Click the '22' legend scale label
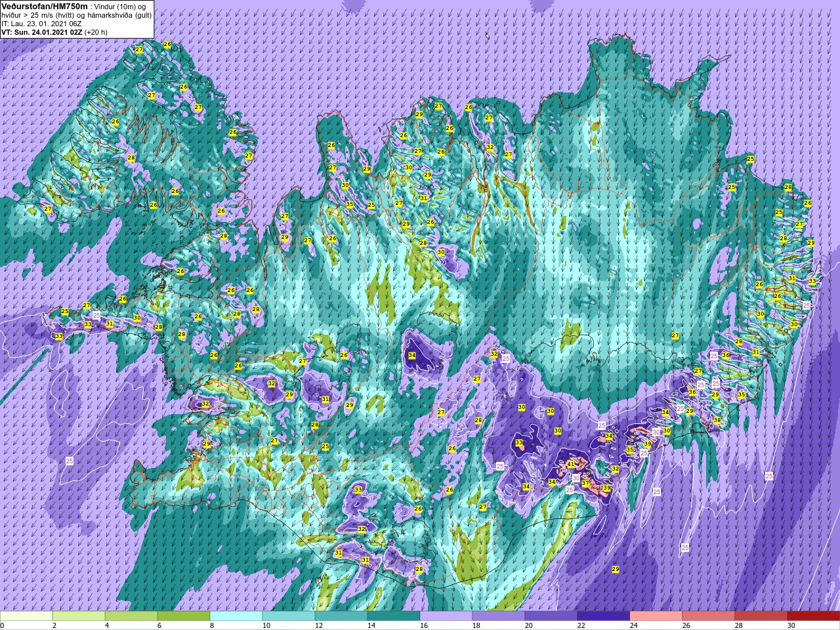The height and width of the screenshot is (630, 840). coord(581,625)
